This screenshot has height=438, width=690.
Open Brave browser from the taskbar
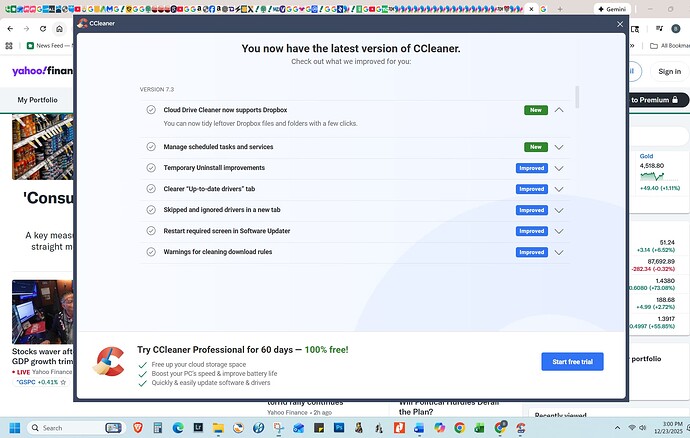(x=137, y=428)
